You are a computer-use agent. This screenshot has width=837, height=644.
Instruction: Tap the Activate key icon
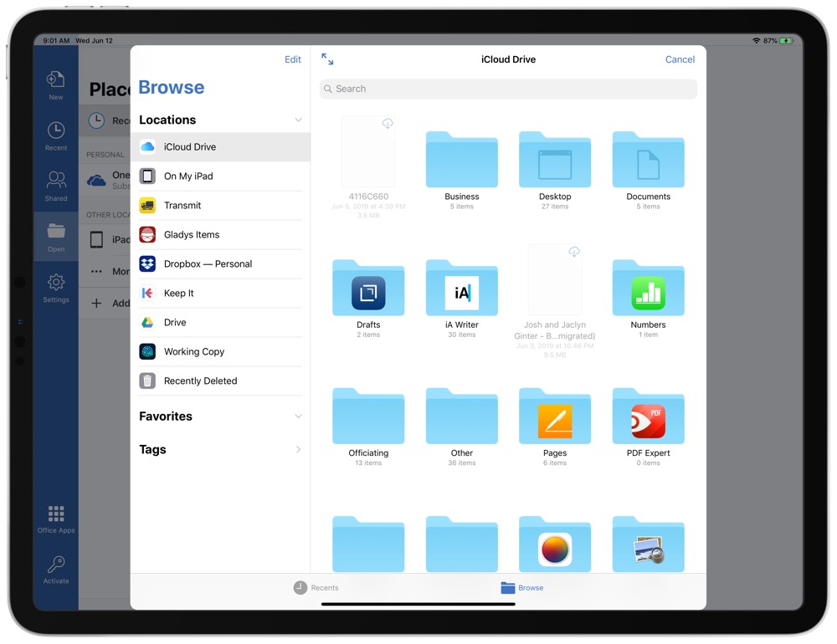[x=56, y=570]
